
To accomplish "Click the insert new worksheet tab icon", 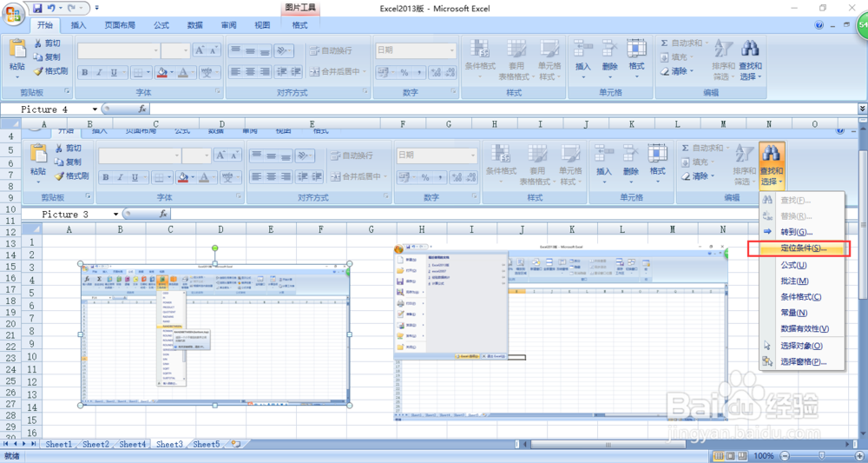I will [236, 444].
